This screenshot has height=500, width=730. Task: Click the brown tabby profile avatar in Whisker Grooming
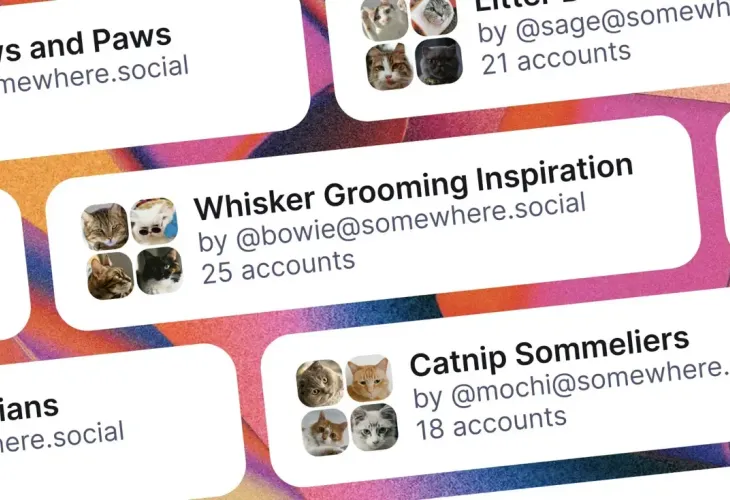pyautogui.click(x=110, y=276)
